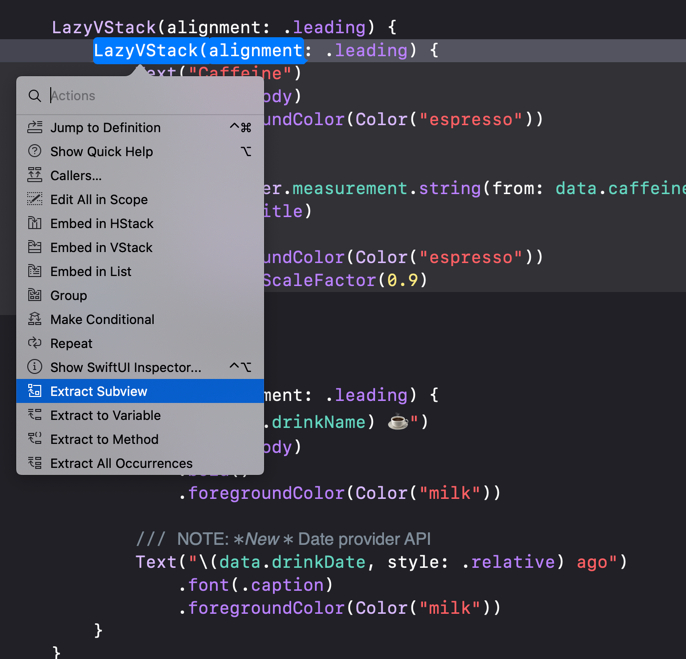Click the Make Conditional icon

35,319
